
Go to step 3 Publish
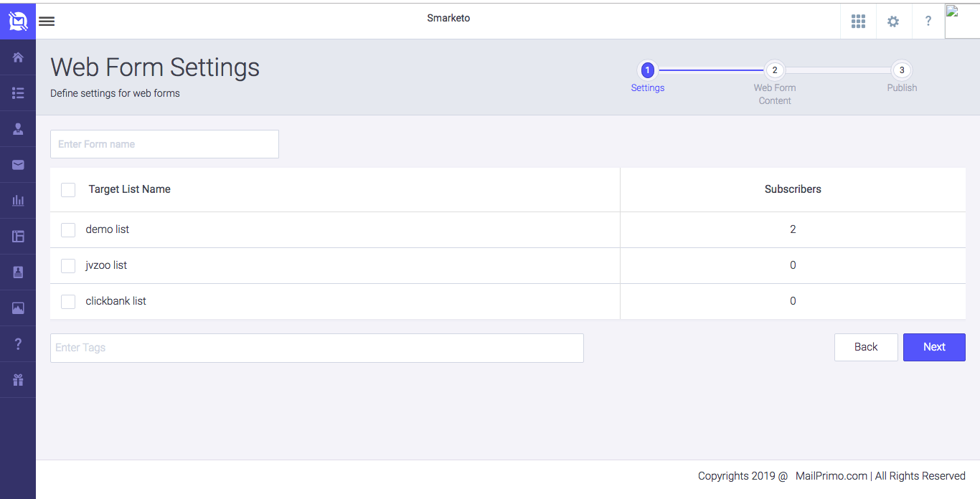(902, 70)
